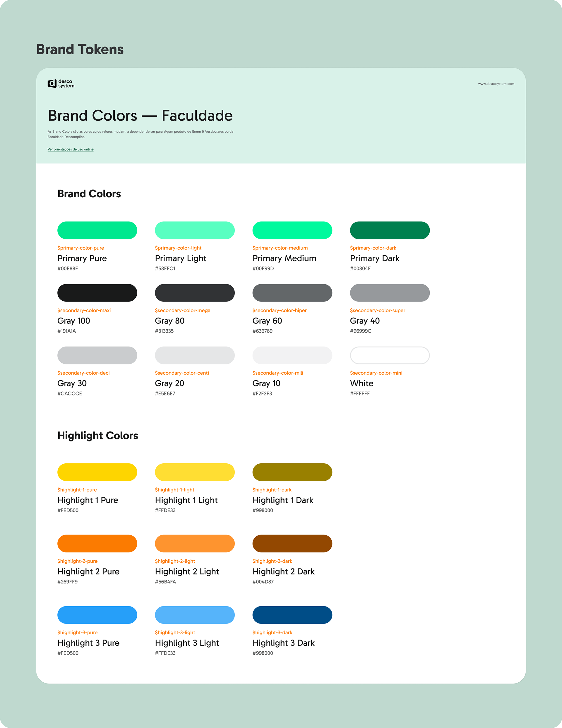Open the www.descosystem.com link
Image resolution: width=562 pixels, height=728 pixels.
(x=496, y=84)
